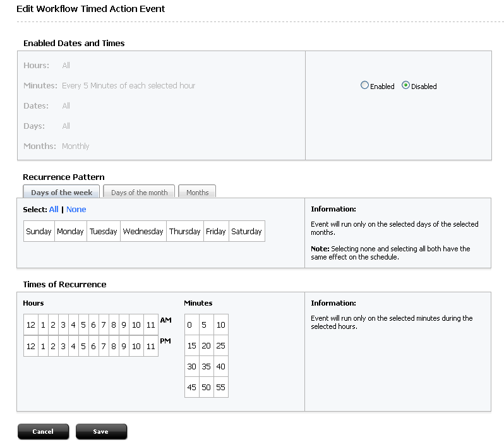Select hour 10 in the PM row
Screen dimensions: 504x447
136,346
